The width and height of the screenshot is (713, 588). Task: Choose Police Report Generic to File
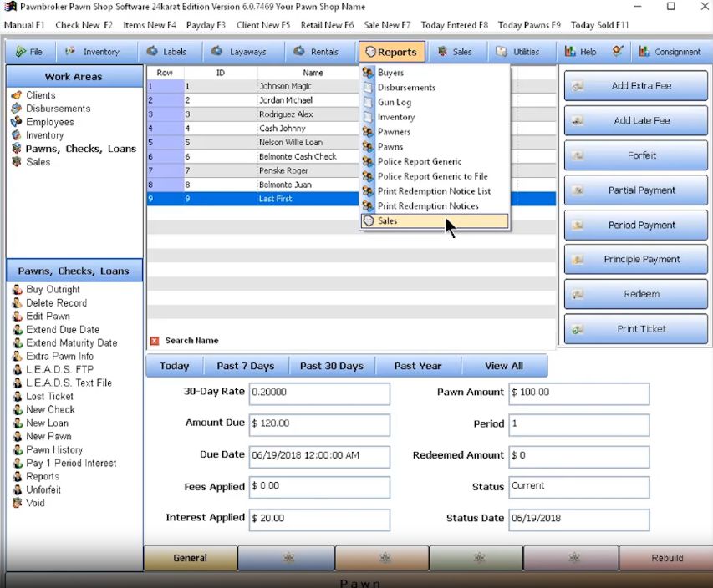click(x=432, y=176)
